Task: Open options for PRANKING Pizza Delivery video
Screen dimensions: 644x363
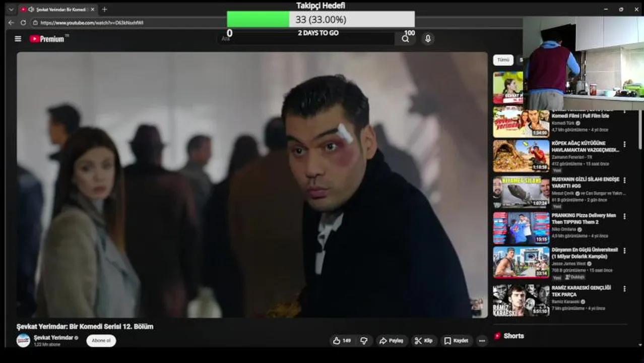Action: click(624, 216)
